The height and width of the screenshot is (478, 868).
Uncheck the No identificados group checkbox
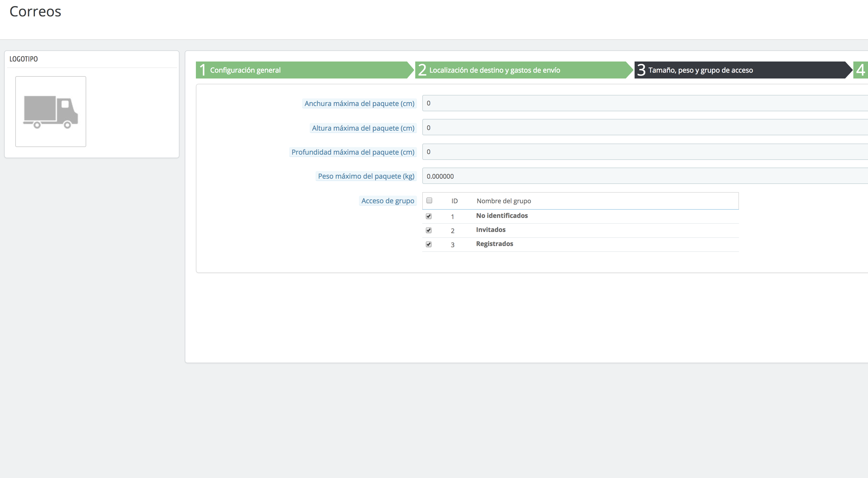(429, 216)
